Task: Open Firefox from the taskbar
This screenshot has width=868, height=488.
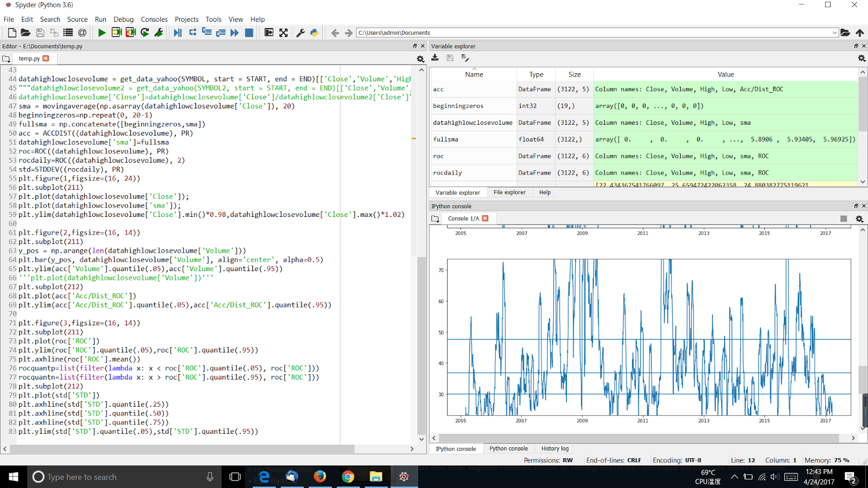Action: (x=320, y=477)
